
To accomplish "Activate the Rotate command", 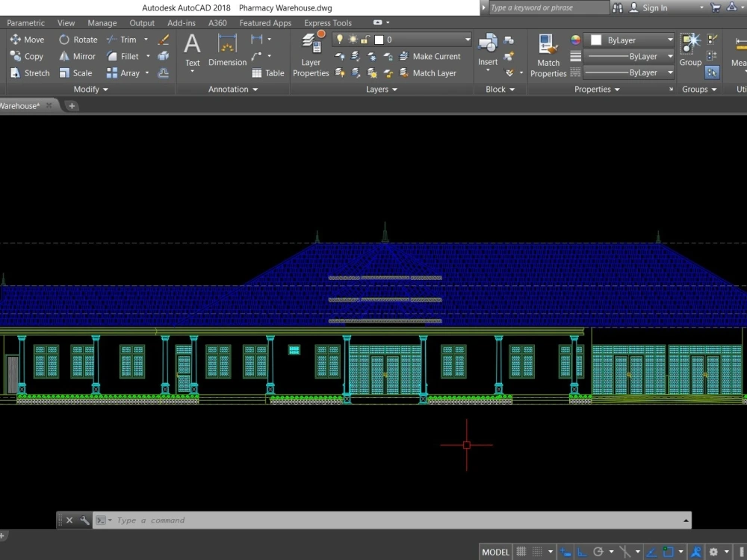I will [78, 40].
